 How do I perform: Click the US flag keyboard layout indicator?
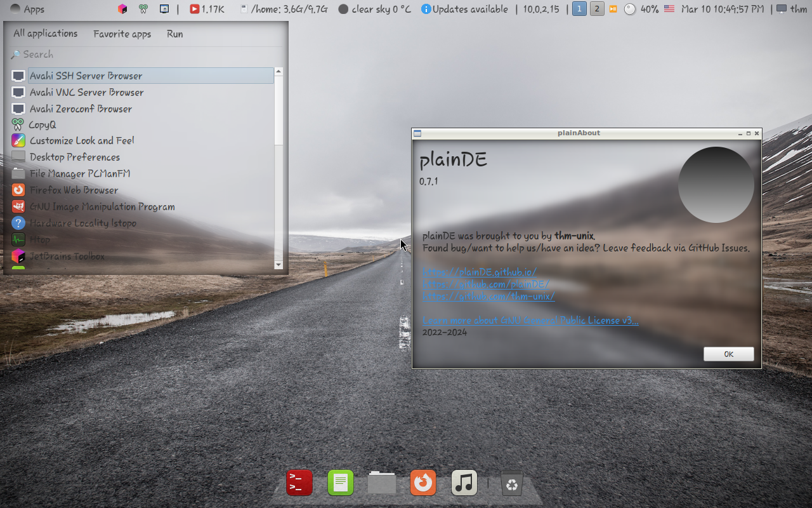pos(669,10)
